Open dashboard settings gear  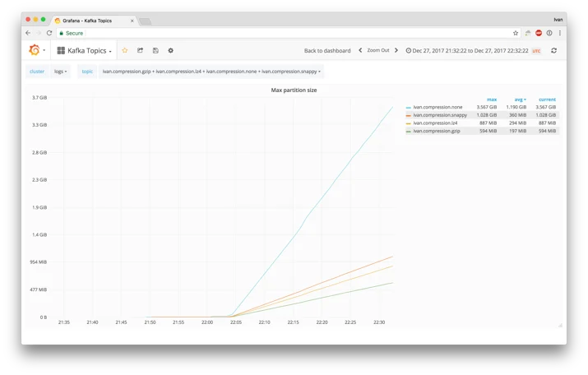pos(170,50)
